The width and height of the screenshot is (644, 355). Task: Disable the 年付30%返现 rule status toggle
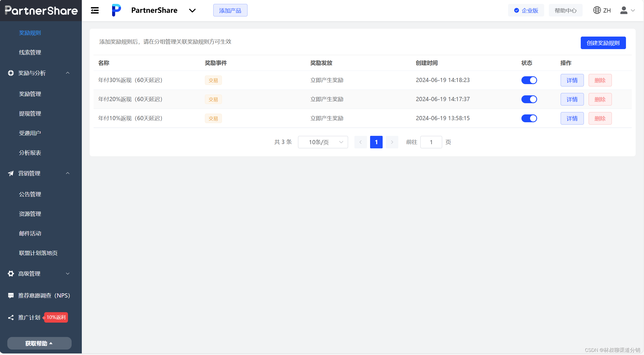click(x=529, y=80)
